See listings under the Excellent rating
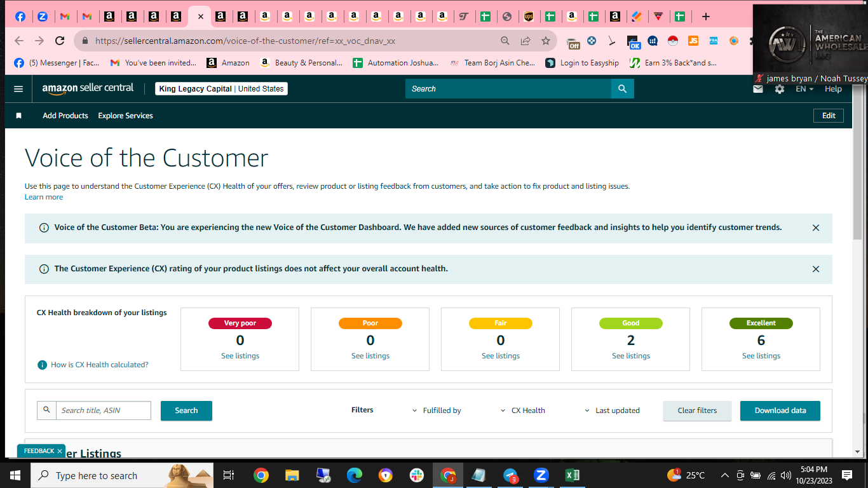 click(x=761, y=356)
